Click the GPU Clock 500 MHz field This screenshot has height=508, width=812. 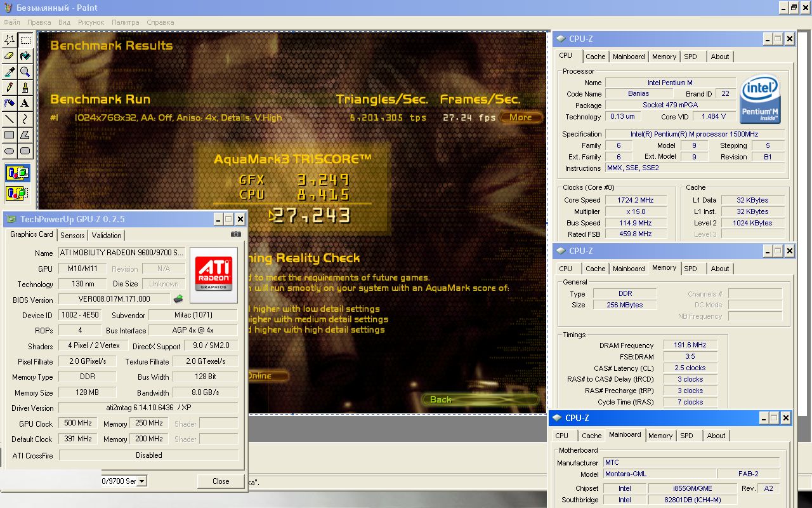coord(77,424)
